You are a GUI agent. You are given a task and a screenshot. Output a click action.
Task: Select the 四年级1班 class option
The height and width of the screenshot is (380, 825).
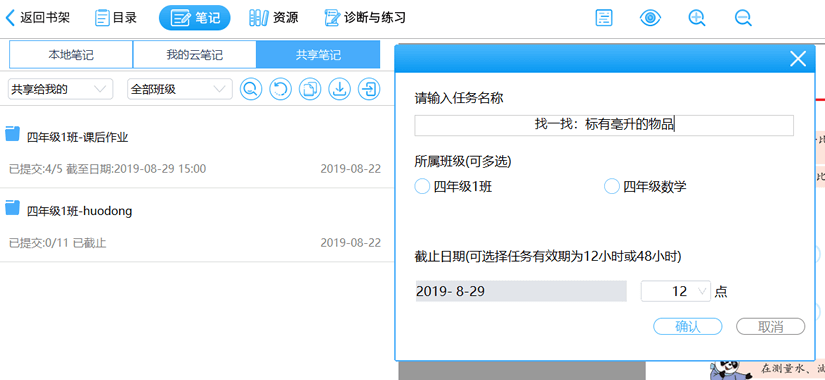(x=453, y=186)
